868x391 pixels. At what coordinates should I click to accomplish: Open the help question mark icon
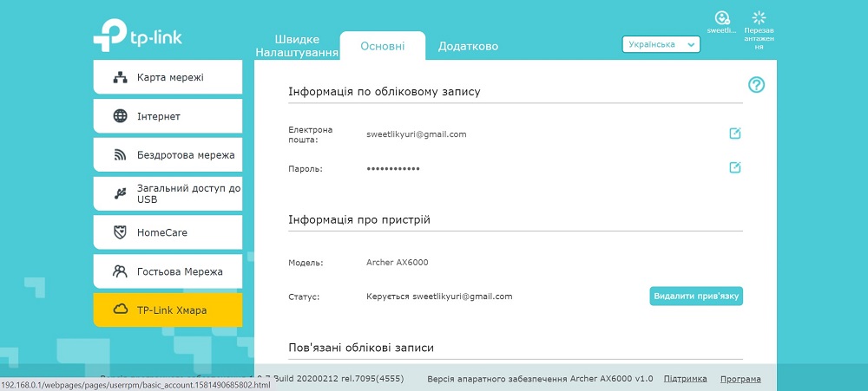click(756, 85)
